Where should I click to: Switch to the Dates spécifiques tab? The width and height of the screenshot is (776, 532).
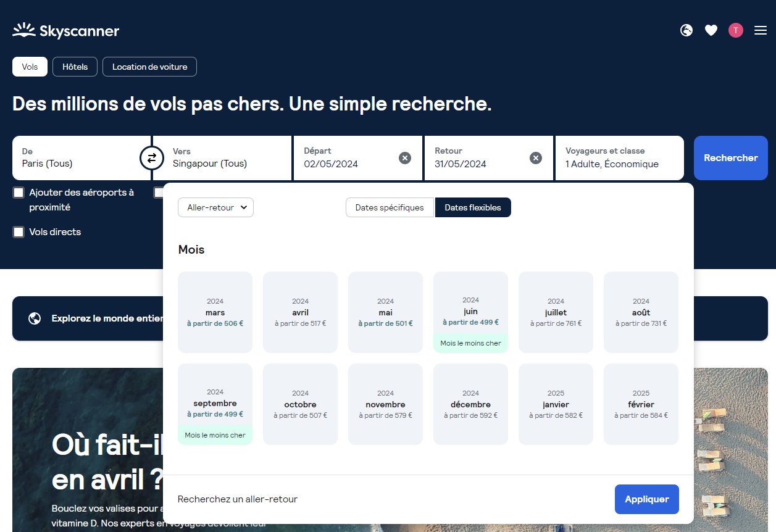tap(390, 207)
